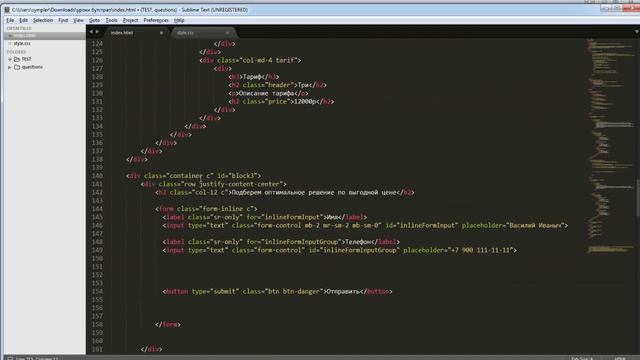The width and height of the screenshot is (640, 360).
Task: Click the status bar panel switcher icon
Action: point(10,358)
